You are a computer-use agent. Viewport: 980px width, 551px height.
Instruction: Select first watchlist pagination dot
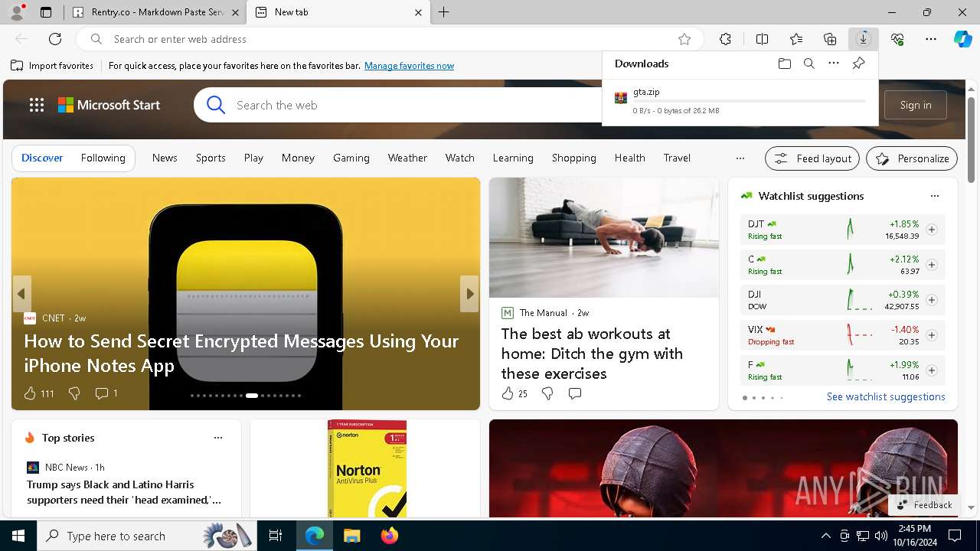coord(744,398)
